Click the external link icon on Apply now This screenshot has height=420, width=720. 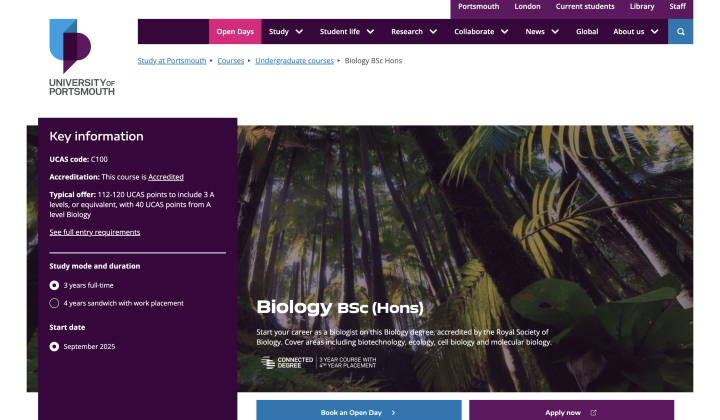click(593, 413)
